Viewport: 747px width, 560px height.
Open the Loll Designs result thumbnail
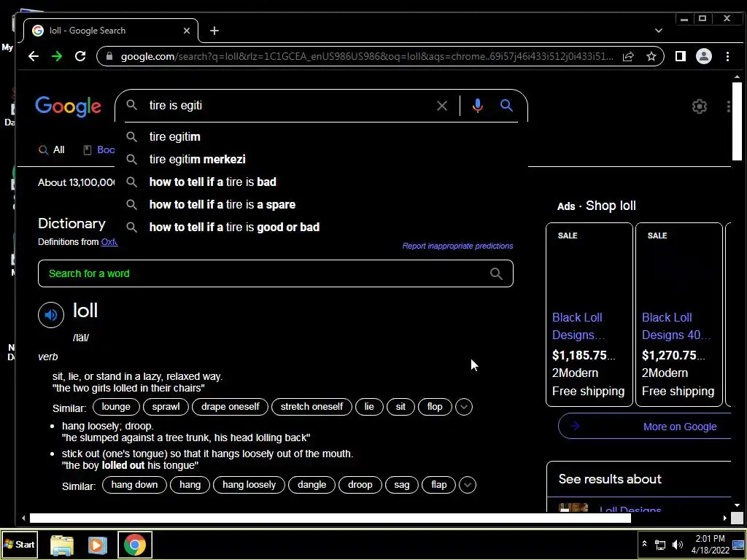[x=573, y=507]
